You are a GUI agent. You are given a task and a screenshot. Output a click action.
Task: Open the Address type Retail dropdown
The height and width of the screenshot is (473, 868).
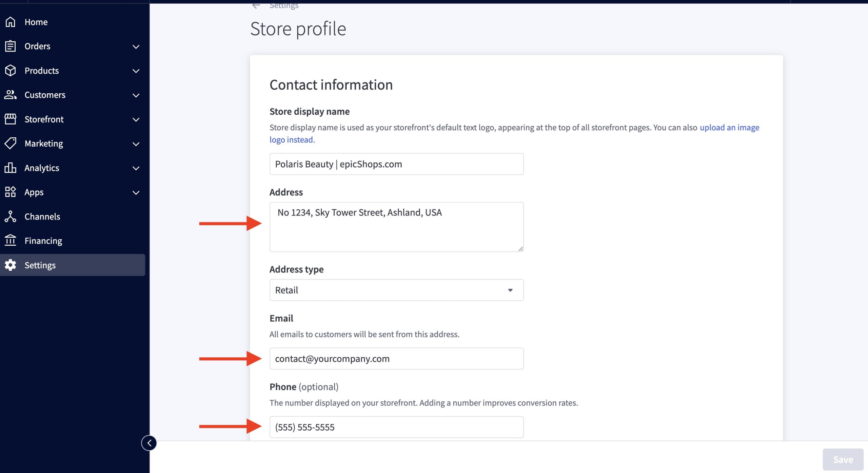[396, 290]
